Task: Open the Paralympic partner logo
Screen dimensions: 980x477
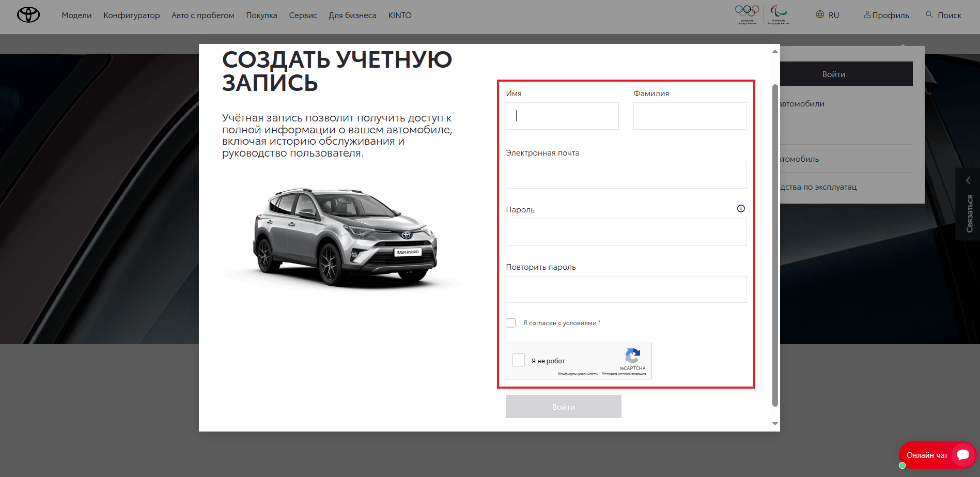Action: [x=778, y=14]
